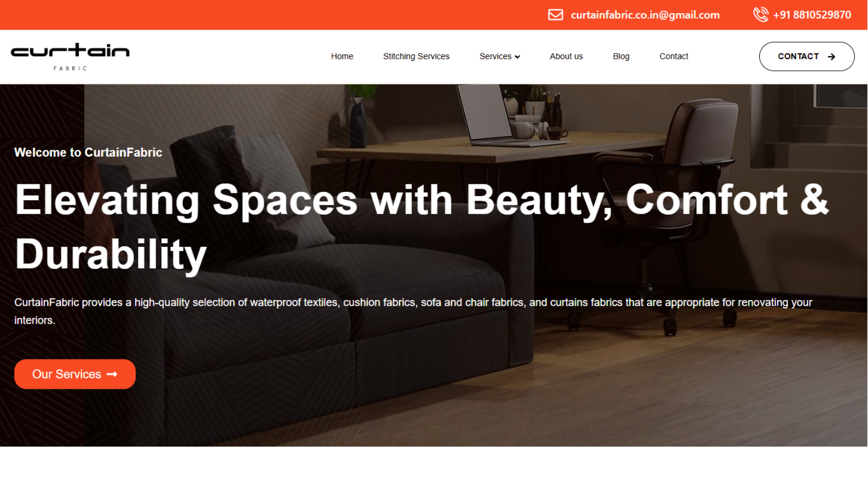This screenshot has width=868, height=496.
Task: Click the Elevating Spaces hero headline
Action: click(422, 227)
